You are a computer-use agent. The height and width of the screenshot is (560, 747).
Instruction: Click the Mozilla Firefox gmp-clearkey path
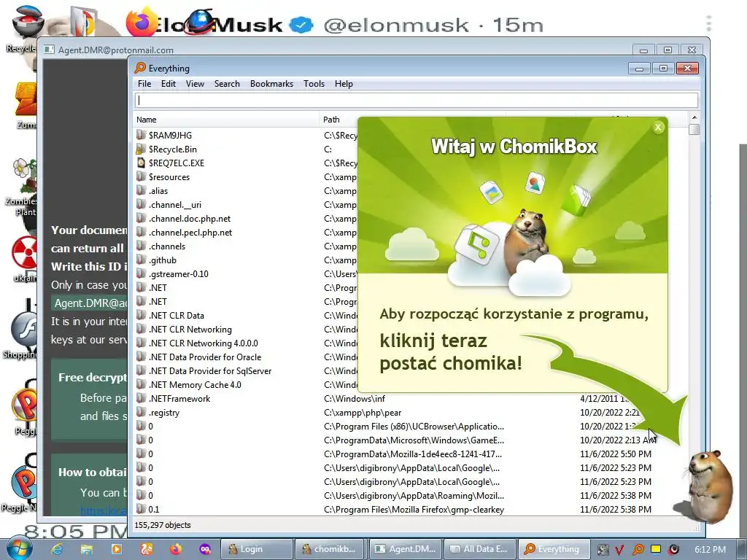coord(414,510)
